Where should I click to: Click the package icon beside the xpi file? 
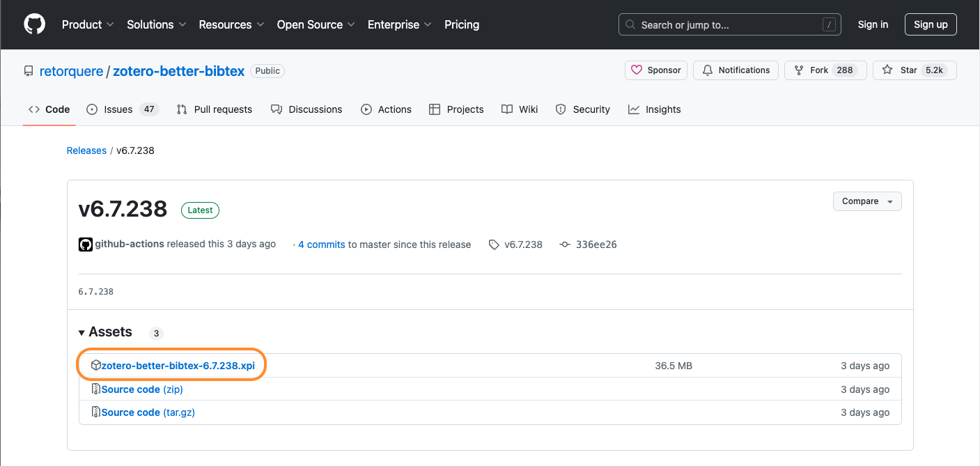[x=96, y=365]
